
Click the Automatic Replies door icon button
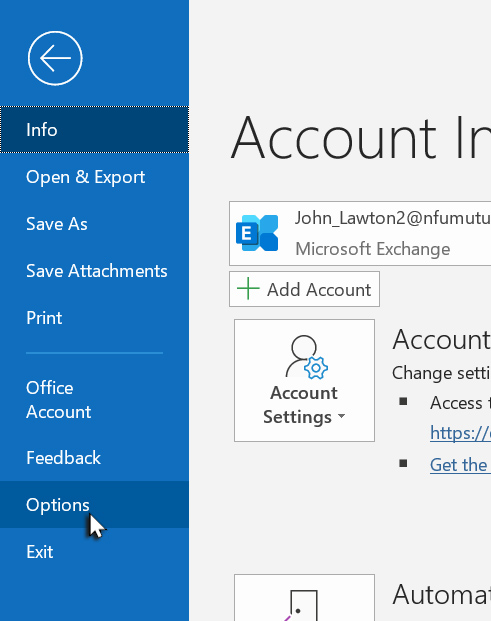304,598
